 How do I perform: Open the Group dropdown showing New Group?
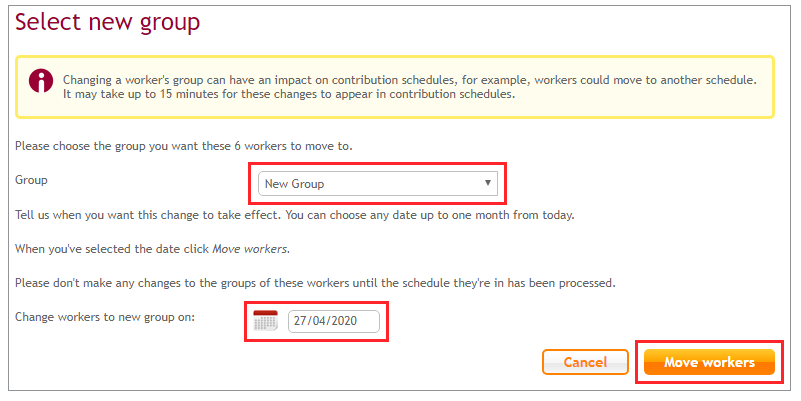click(x=378, y=183)
